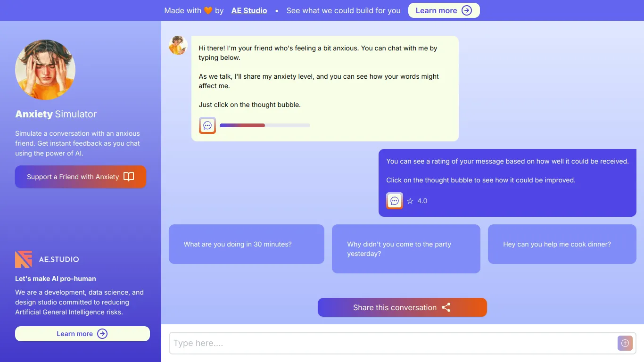Image resolution: width=644 pixels, height=362 pixels.
Task: Click thought bubble icon beside 4.0 rating
Action: (x=395, y=201)
